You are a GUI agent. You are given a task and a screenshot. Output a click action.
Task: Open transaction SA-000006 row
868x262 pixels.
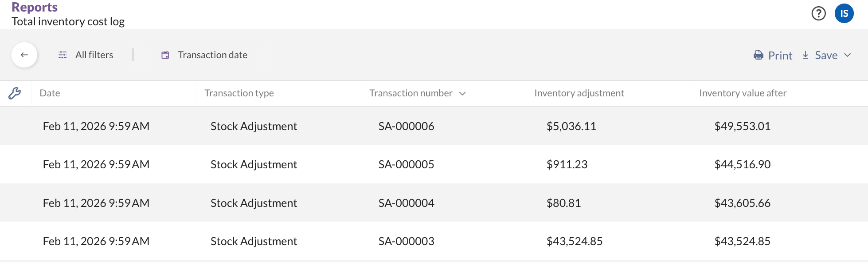tap(406, 126)
